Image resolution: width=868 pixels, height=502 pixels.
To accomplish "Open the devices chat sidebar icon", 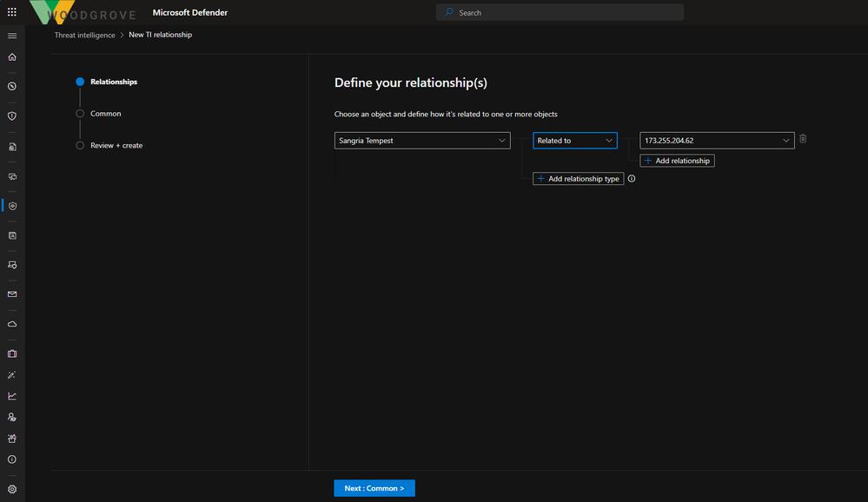I will [12, 176].
